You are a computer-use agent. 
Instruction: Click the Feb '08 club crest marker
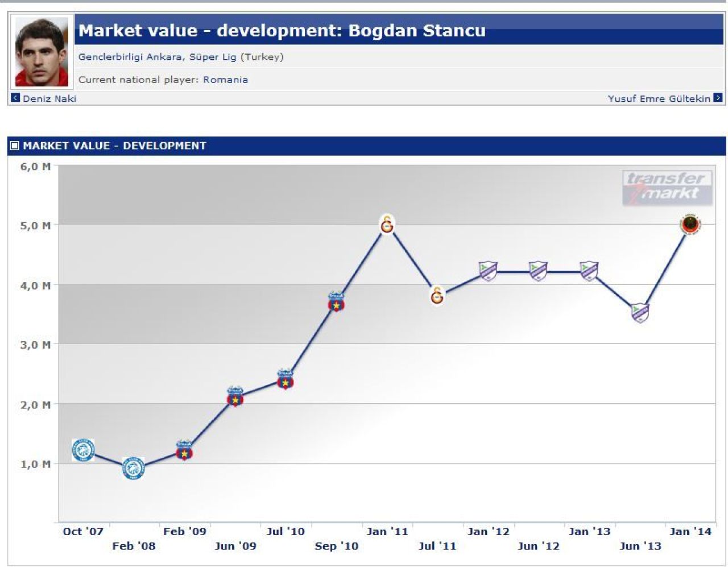click(133, 468)
